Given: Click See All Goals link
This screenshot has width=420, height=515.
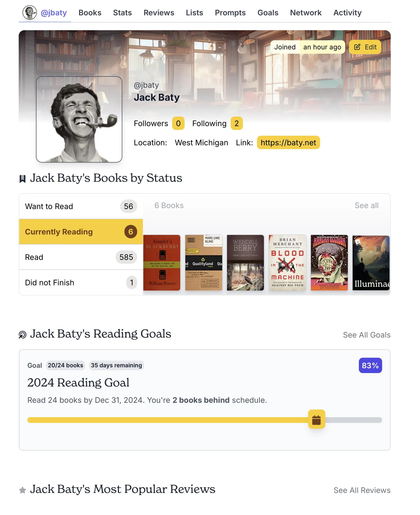Looking at the screenshot, I should tap(367, 335).
